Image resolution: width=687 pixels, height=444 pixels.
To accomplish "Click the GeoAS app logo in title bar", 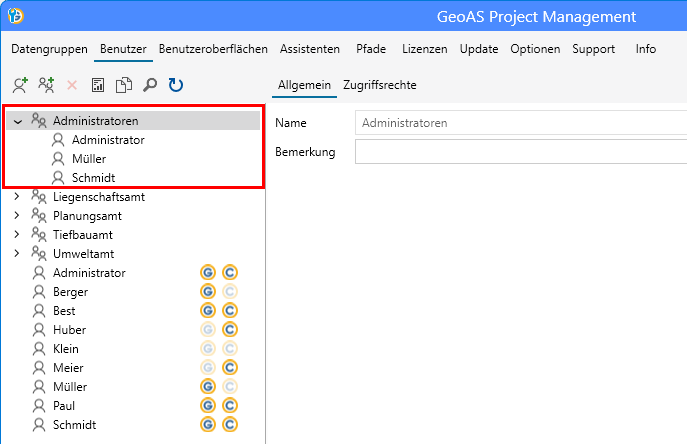I will coord(16,16).
